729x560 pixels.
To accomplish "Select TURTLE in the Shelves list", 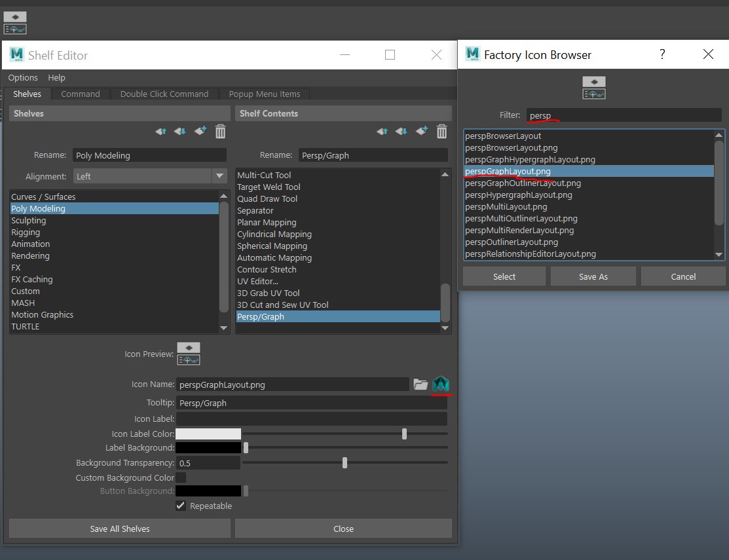I will [x=114, y=326].
